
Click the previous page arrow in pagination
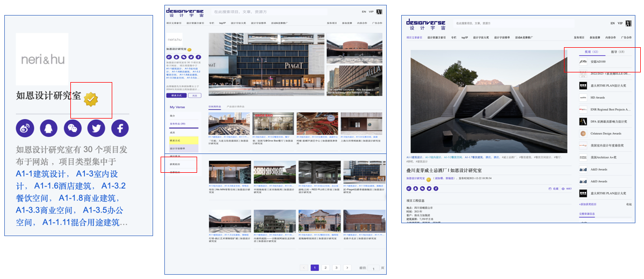(304, 267)
